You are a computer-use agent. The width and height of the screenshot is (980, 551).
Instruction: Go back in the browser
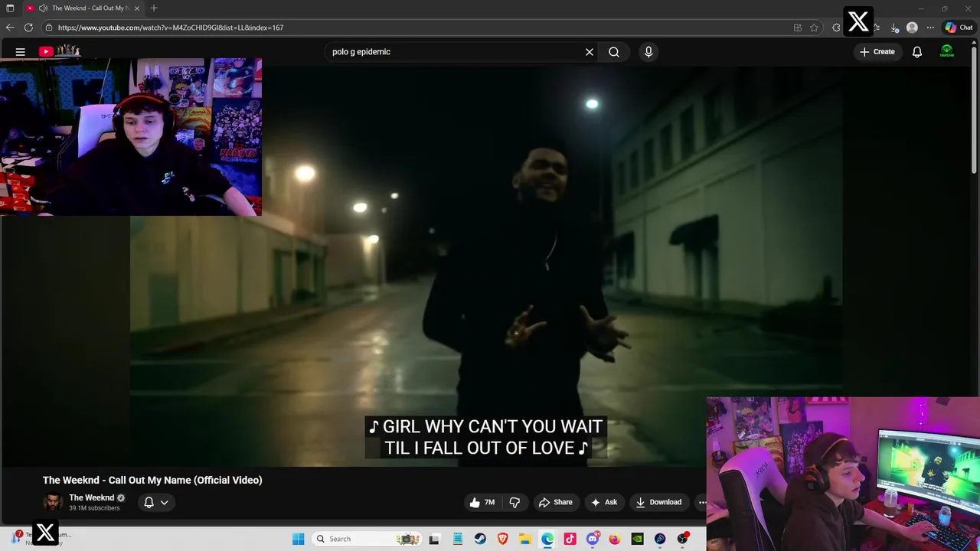pos(10,28)
